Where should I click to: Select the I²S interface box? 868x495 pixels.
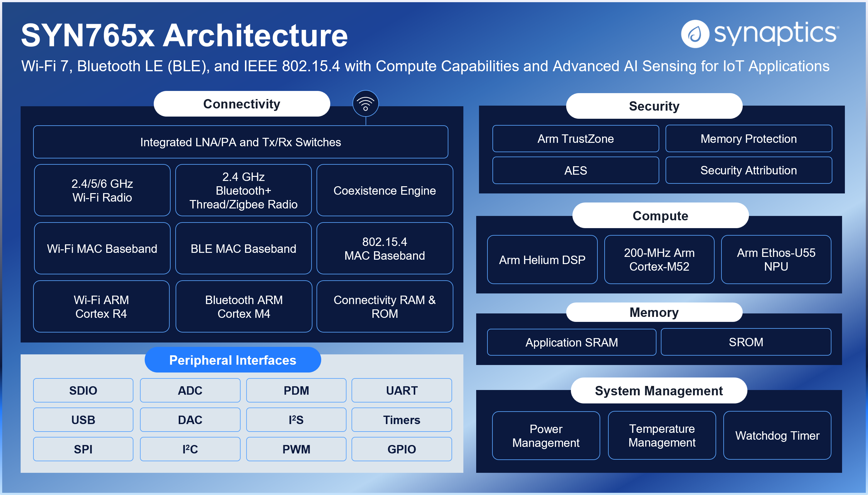296,420
